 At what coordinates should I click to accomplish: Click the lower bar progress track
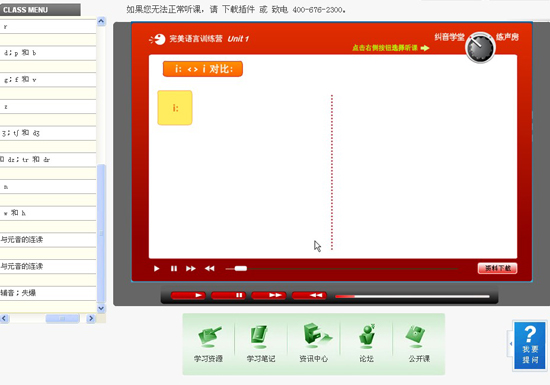point(412,296)
